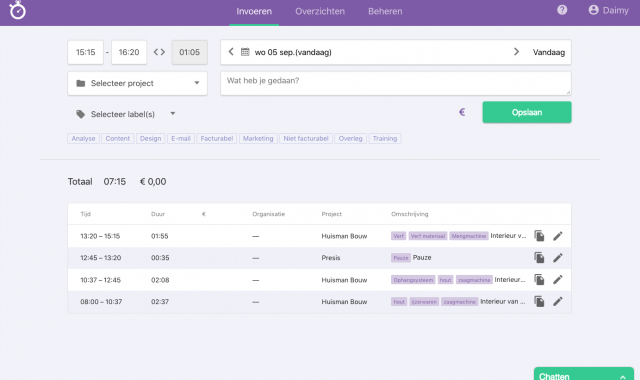
Task: Select the Overleg label tag
Action: (351, 138)
